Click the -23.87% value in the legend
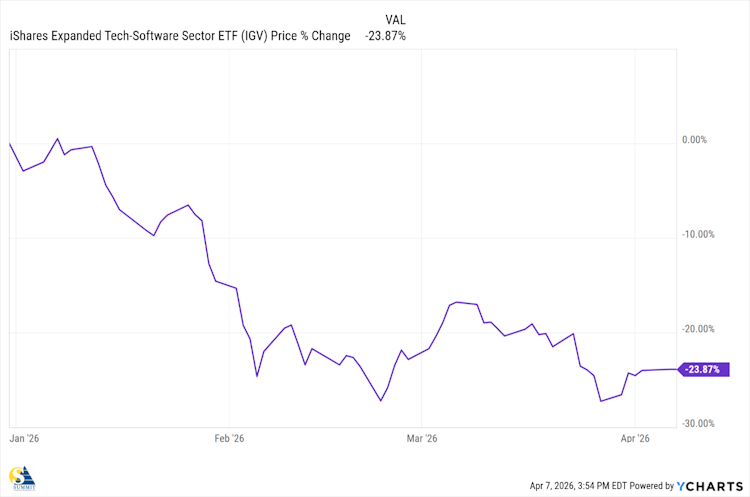Image resolution: width=750 pixels, height=497 pixels. [x=385, y=36]
